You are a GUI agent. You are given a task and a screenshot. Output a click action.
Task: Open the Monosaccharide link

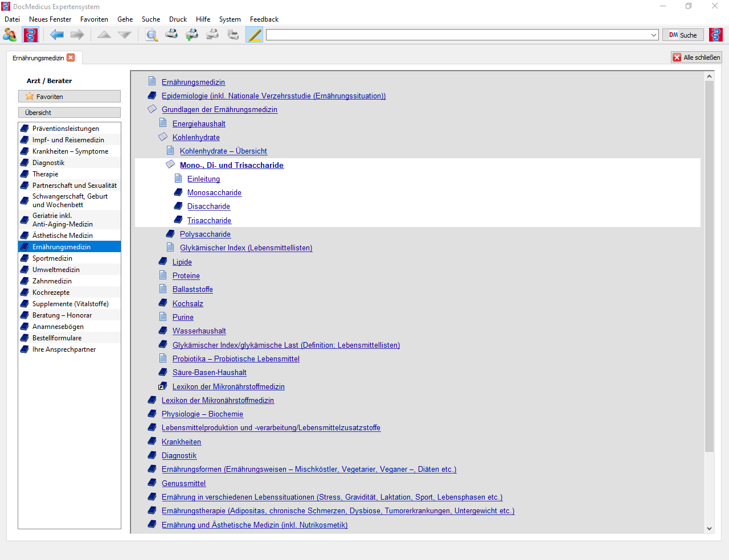pyautogui.click(x=214, y=192)
